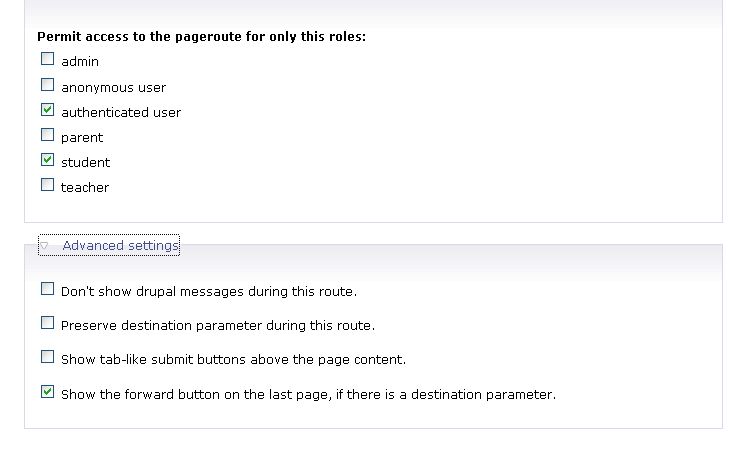Collapse the Advanced settings triangle

(44, 245)
